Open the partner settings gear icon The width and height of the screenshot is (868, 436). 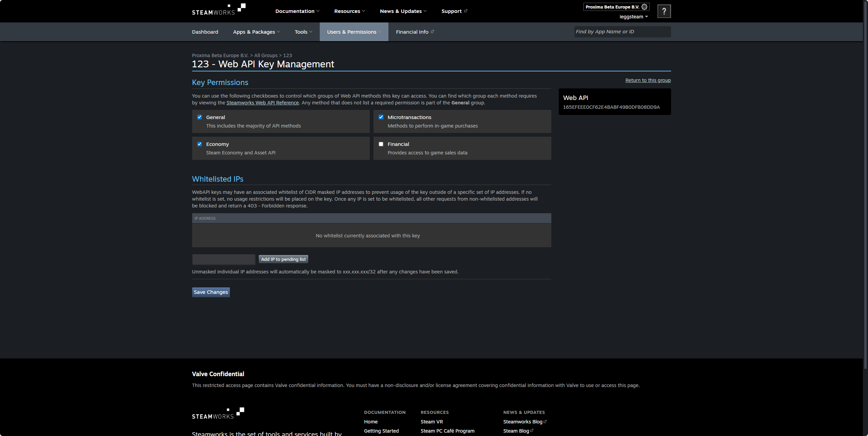coord(644,7)
